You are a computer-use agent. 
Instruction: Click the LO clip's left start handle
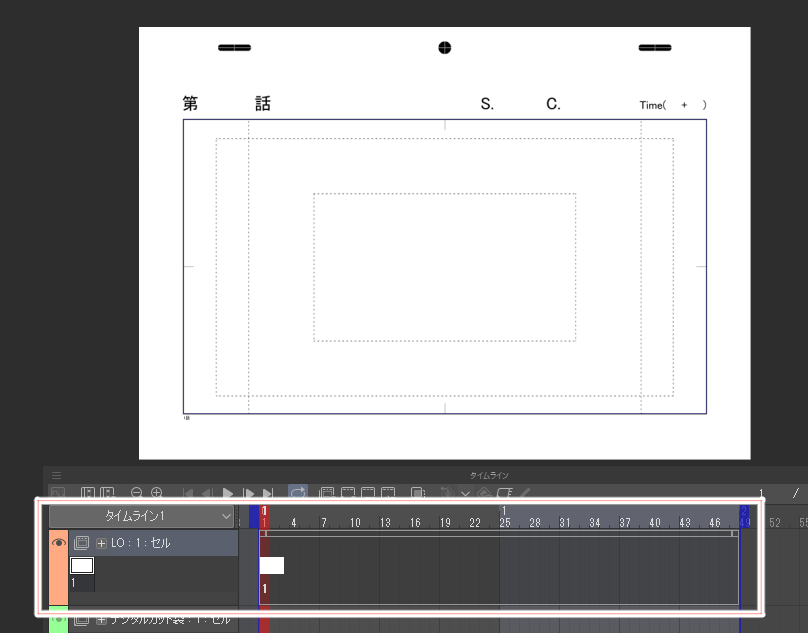pos(262,534)
